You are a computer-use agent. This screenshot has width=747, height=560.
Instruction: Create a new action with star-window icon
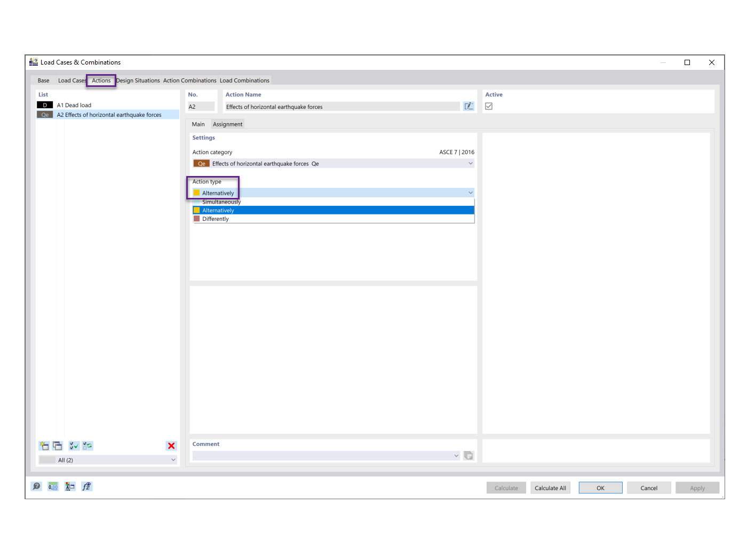click(44, 446)
